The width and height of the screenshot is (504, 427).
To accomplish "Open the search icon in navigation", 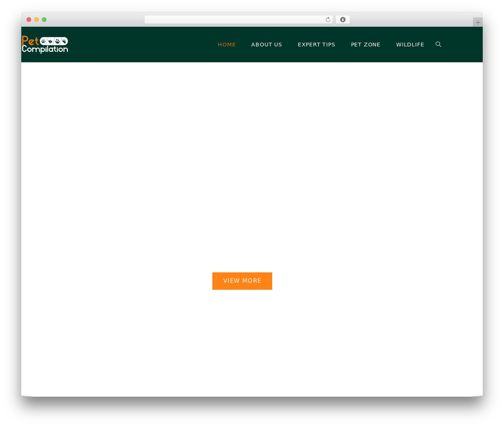I will pos(438,45).
